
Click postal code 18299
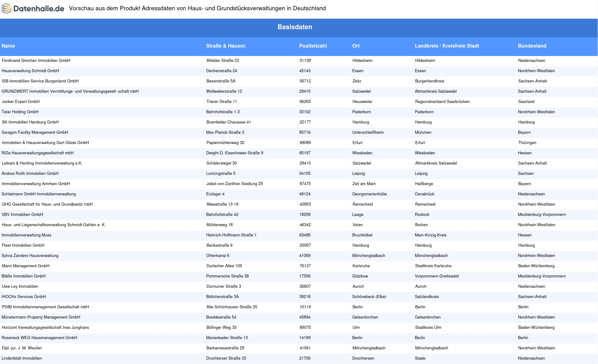305,215
